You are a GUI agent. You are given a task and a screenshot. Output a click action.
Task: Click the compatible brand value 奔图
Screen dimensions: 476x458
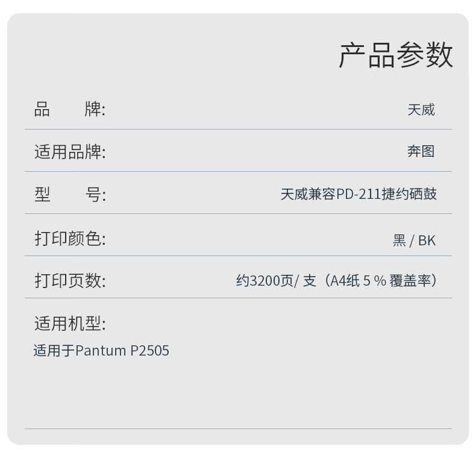coord(421,151)
